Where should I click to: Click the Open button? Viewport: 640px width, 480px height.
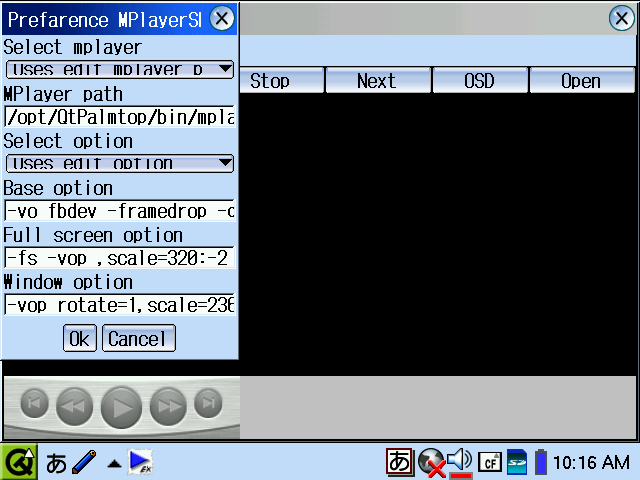tap(582, 80)
